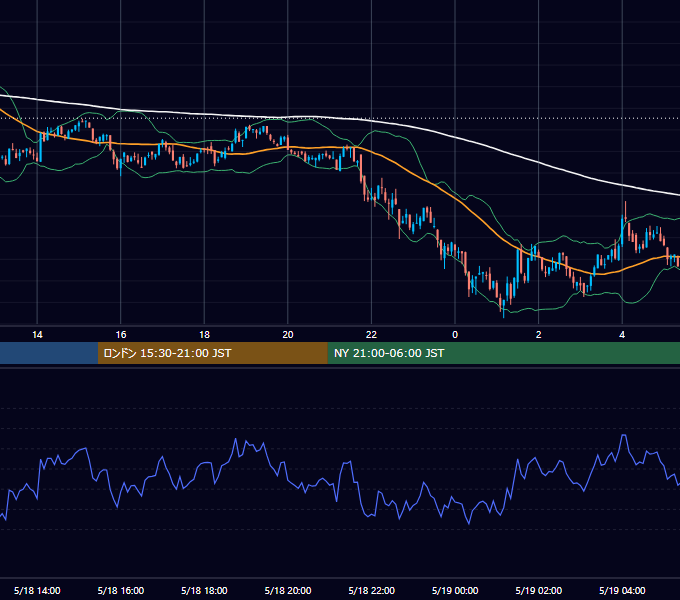
Task: Click the 16 hour axis label
Action: coord(121,335)
